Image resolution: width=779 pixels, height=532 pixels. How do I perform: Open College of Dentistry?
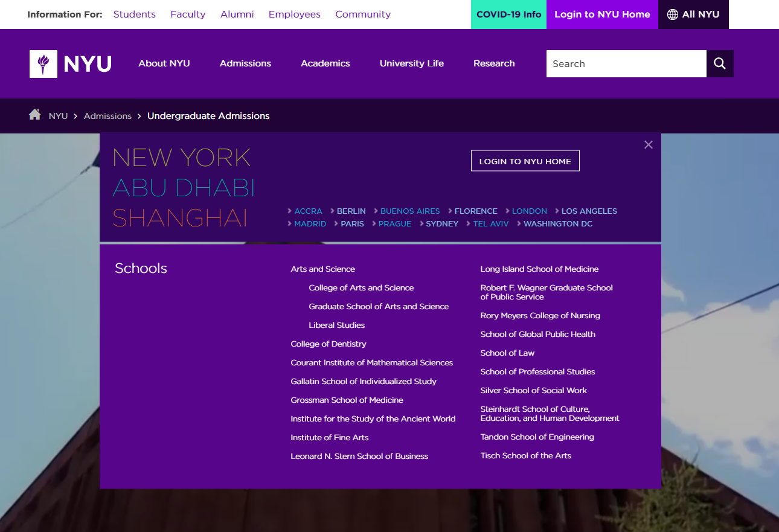tap(329, 344)
